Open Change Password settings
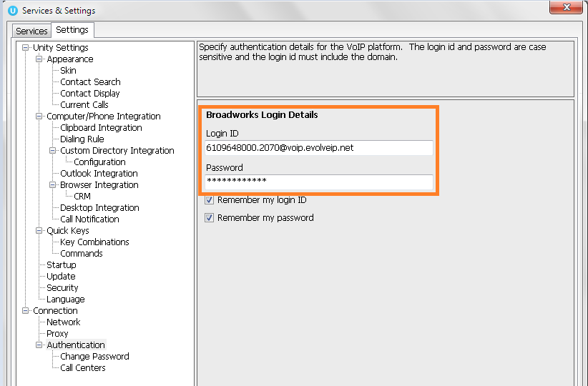 [x=94, y=357]
